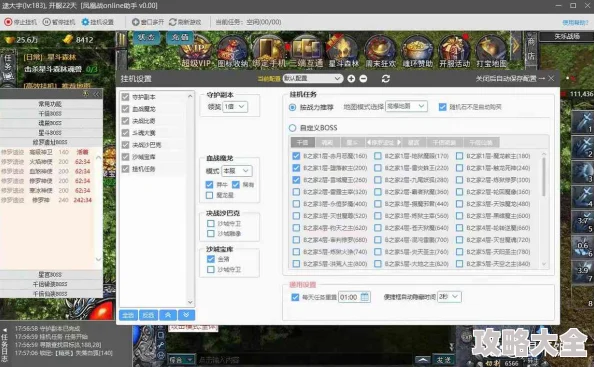Click the 商店 shop button
Viewport: 594px width, 367px height.
pyautogui.click(x=531, y=49)
